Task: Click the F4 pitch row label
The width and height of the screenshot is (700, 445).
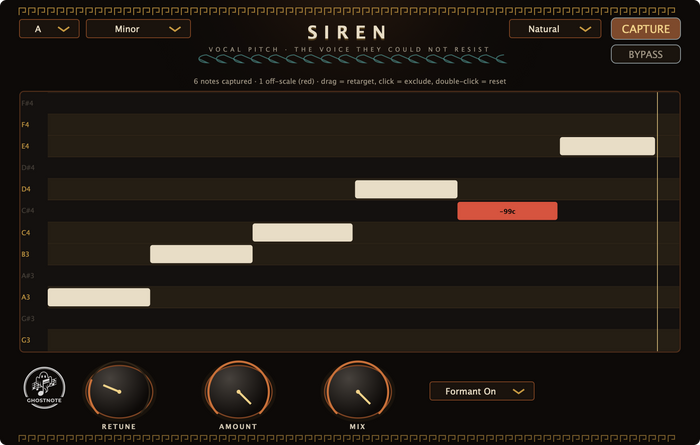Action: tap(25, 125)
